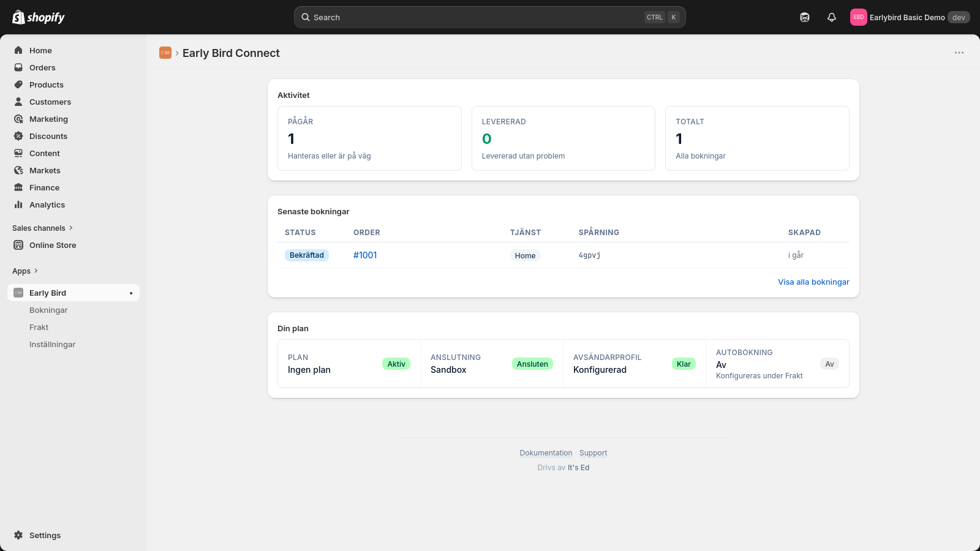Click in the Search field

click(x=490, y=17)
